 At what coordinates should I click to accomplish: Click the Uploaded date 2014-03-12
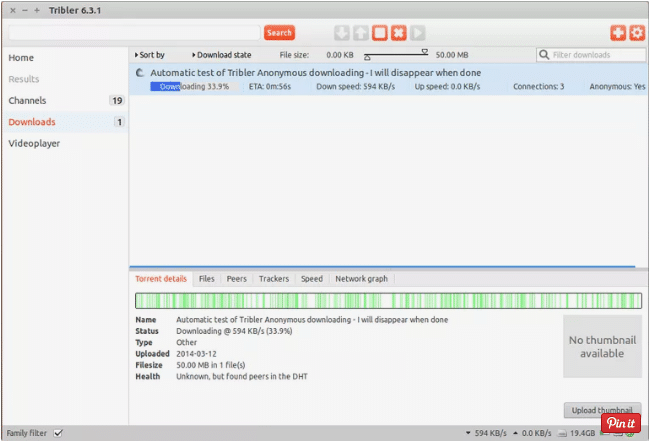pos(196,354)
